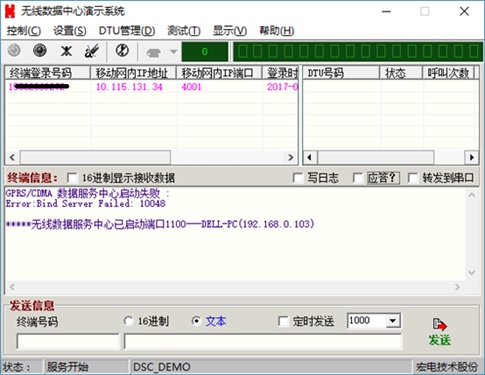Image resolution: width=485 pixels, height=375 pixels.
Task: Click log area horizontal scroll left arrow
Action: click(12, 287)
